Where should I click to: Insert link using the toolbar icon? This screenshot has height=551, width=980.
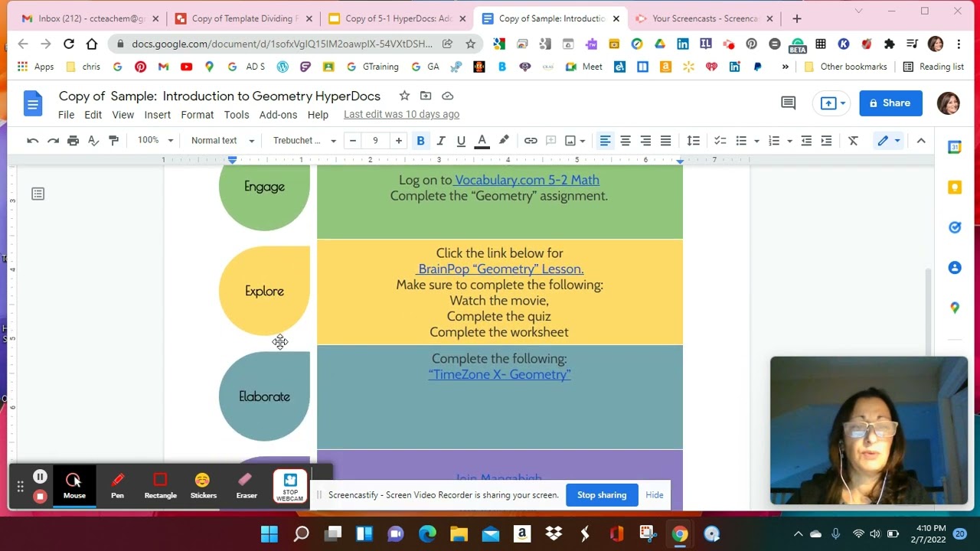531,141
